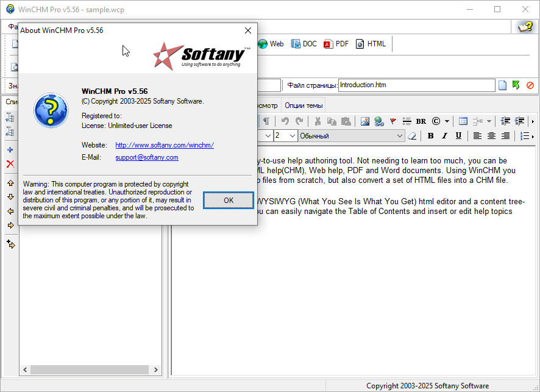Expand the copyright symbol dropdown arrow
This screenshot has width=540, height=392.
(x=447, y=121)
